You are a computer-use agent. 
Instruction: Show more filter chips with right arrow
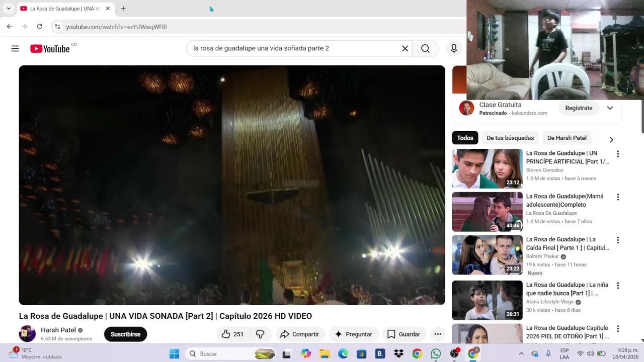[611, 140]
